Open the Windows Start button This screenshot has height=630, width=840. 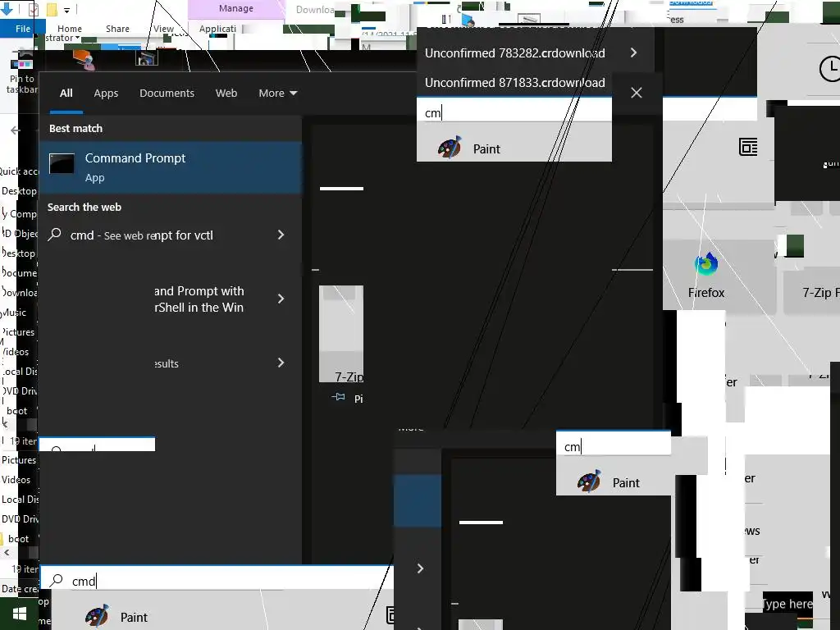(20, 614)
